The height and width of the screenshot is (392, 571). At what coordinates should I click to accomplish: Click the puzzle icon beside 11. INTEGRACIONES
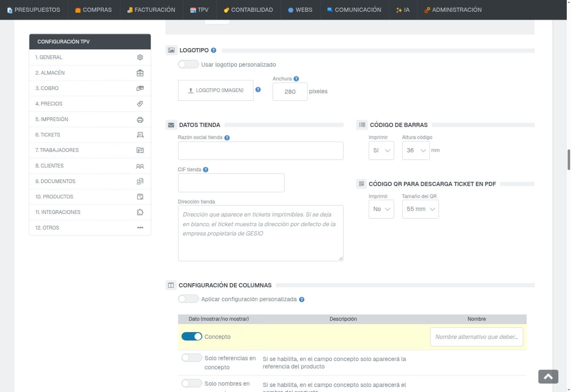(140, 212)
